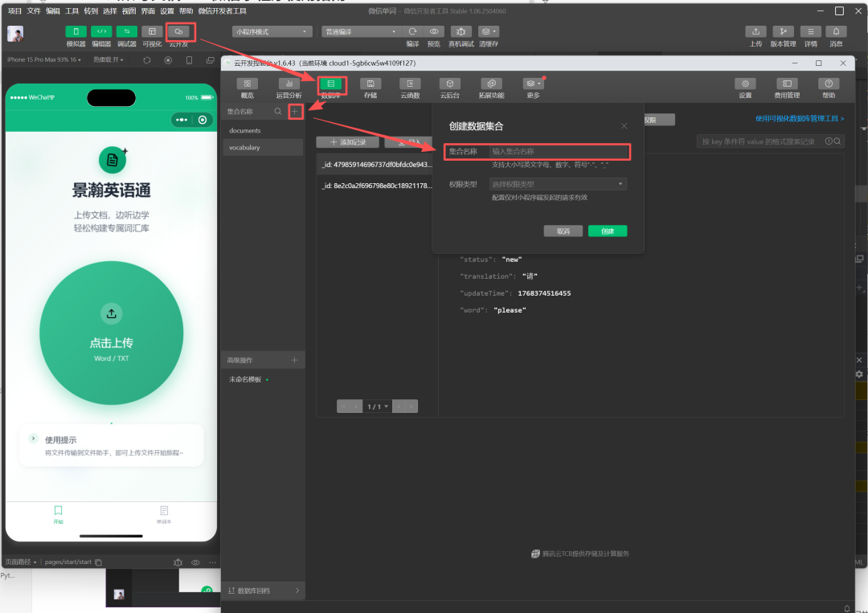The width and height of the screenshot is (868, 613).
Task: Click the simulator phone device icon
Action: pyautogui.click(x=190, y=59)
